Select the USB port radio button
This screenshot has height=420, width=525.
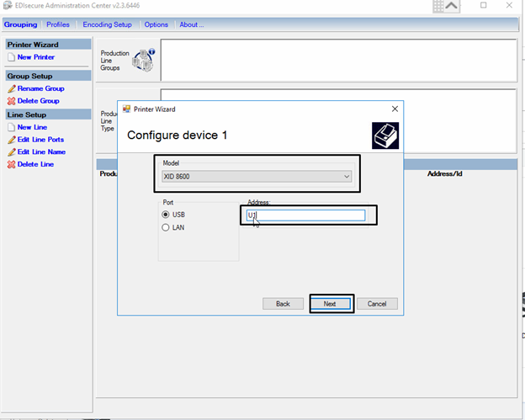click(x=166, y=215)
